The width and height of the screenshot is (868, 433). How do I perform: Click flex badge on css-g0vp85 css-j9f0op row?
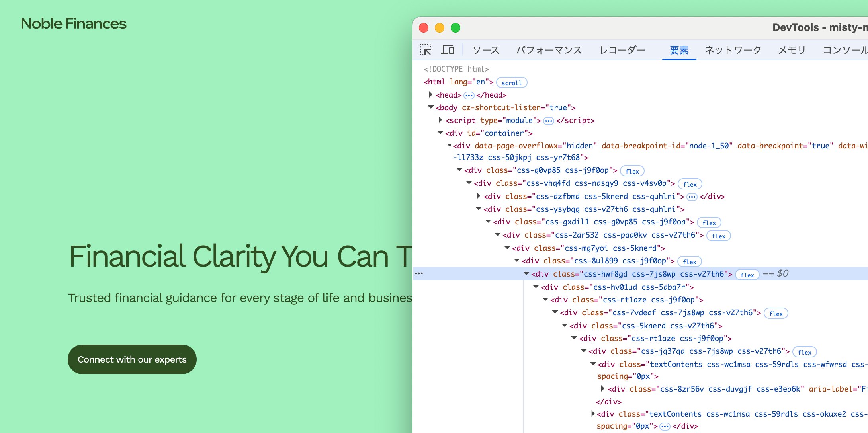click(x=632, y=171)
